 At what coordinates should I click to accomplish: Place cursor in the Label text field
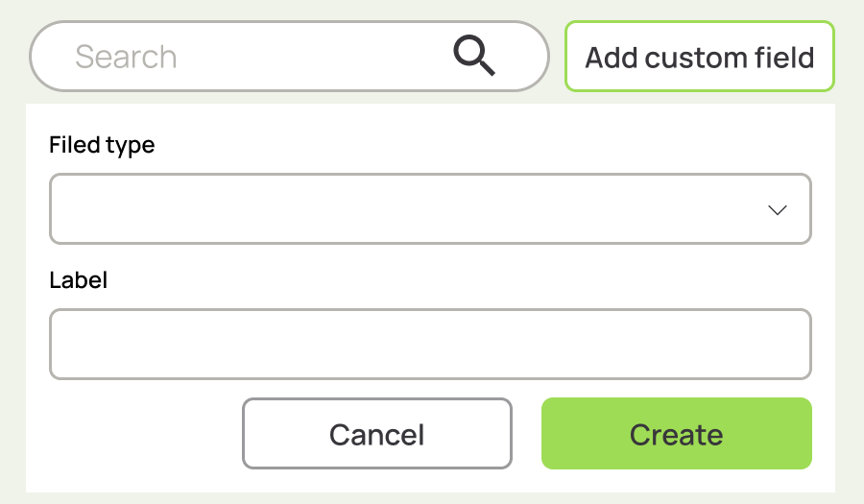pos(430,344)
